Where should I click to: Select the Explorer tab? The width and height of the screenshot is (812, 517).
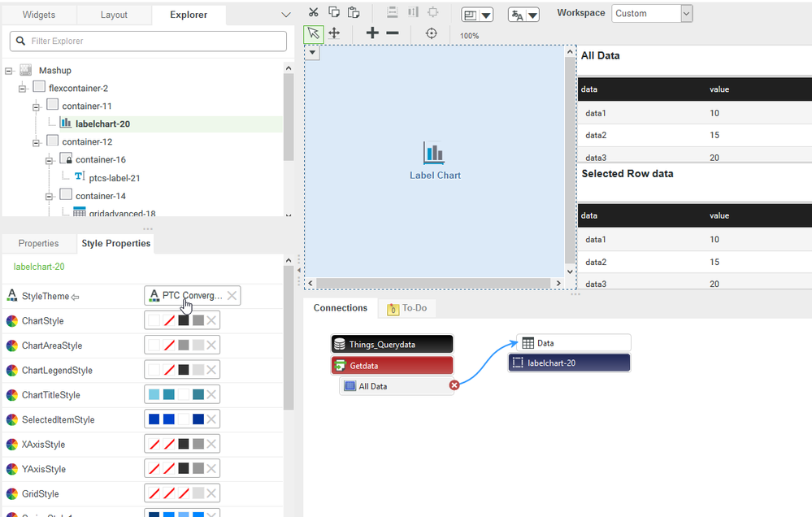(189, 15)
